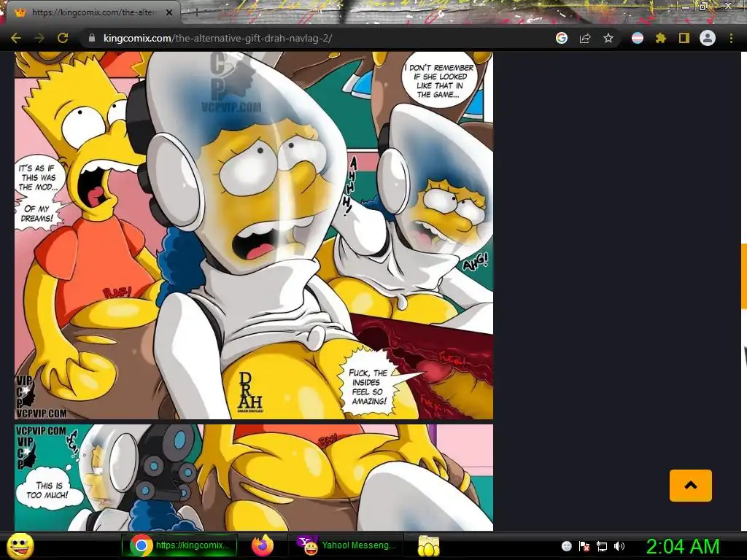This screenshot has width=747, height=560.
Task: Share this page using the share icon
Action: (585, 38)
